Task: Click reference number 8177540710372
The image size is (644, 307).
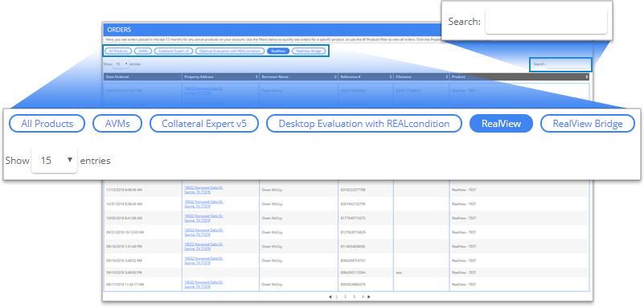Action: 352,219
